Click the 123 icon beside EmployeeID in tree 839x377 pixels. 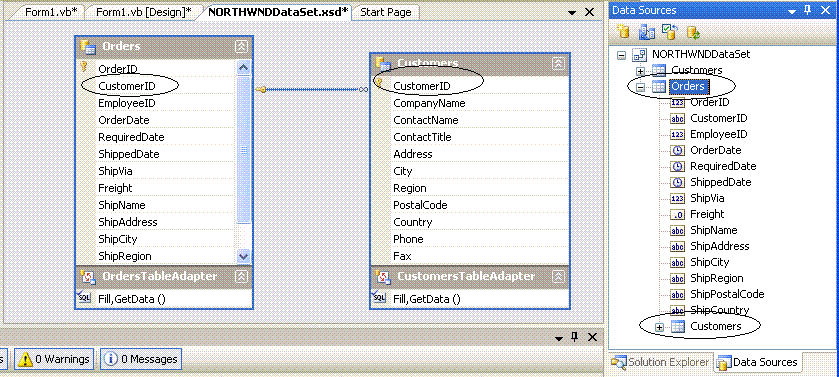pos(677,134)
